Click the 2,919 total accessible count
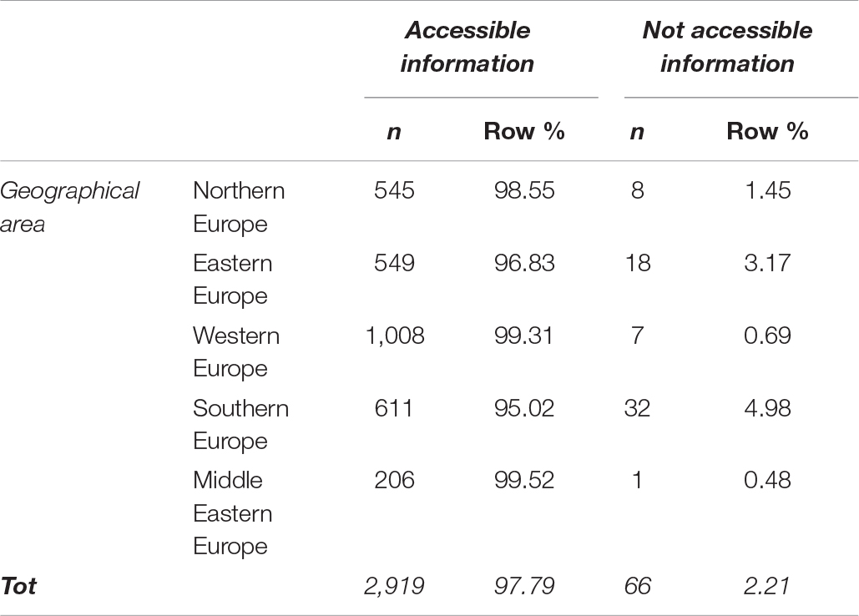The width and height of the screenshot is (859, 616). (394, 587)
